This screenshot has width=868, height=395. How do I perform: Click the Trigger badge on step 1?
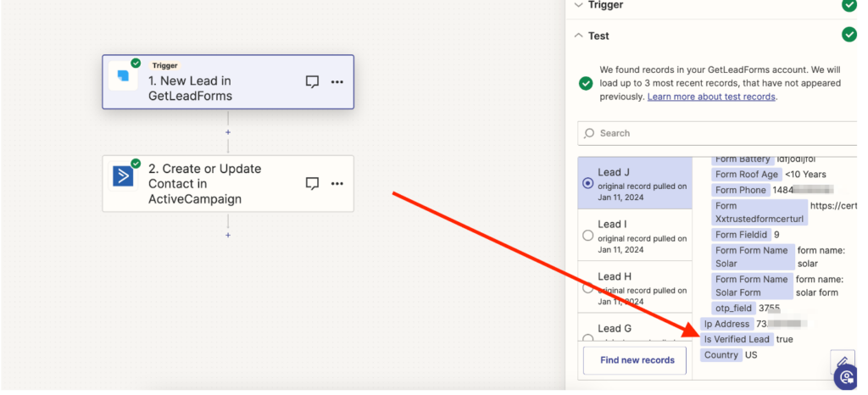pos(164,65)
